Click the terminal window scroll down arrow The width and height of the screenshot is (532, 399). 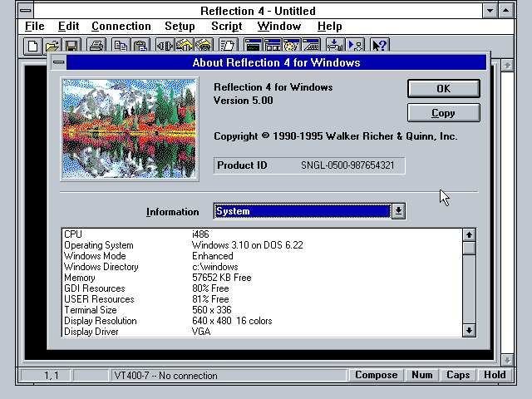507,360
